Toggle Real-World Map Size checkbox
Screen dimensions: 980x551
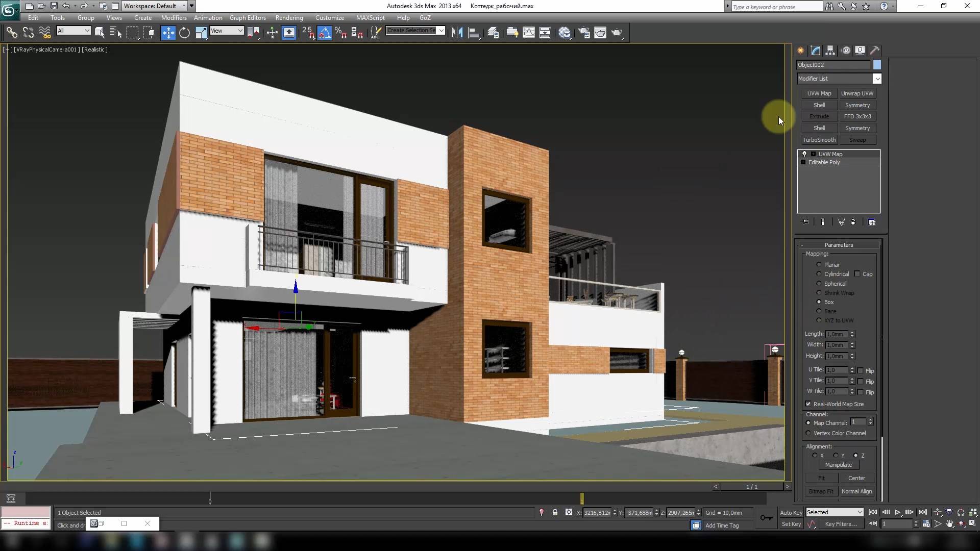(809, 404)
